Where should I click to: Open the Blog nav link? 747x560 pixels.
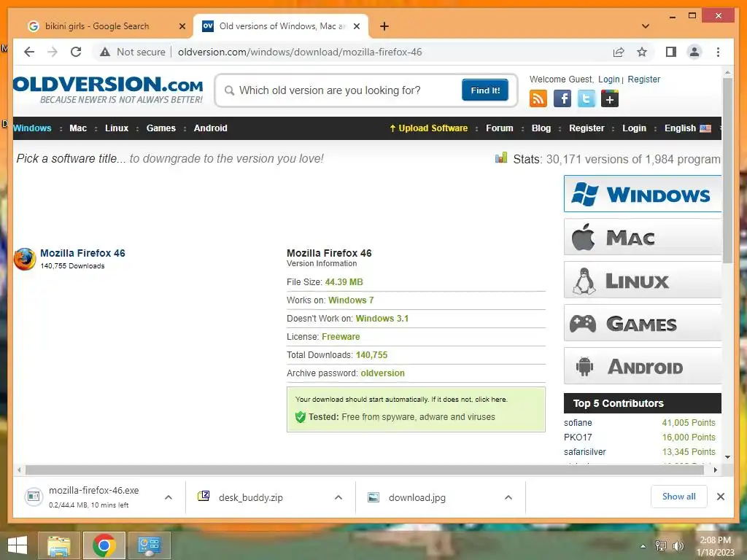[x=541, y=128]
